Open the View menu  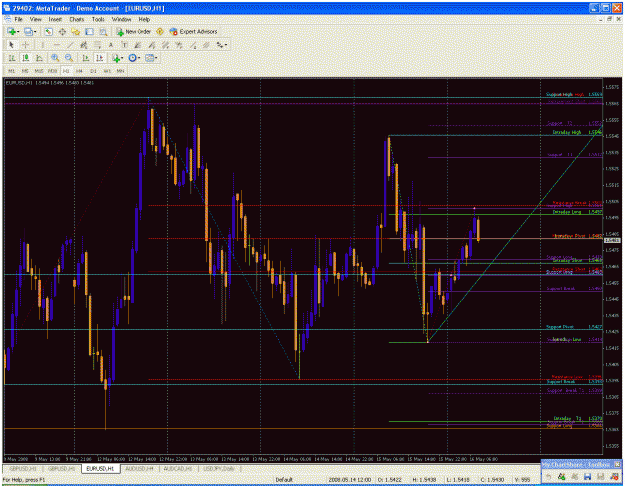click(35, 19)
